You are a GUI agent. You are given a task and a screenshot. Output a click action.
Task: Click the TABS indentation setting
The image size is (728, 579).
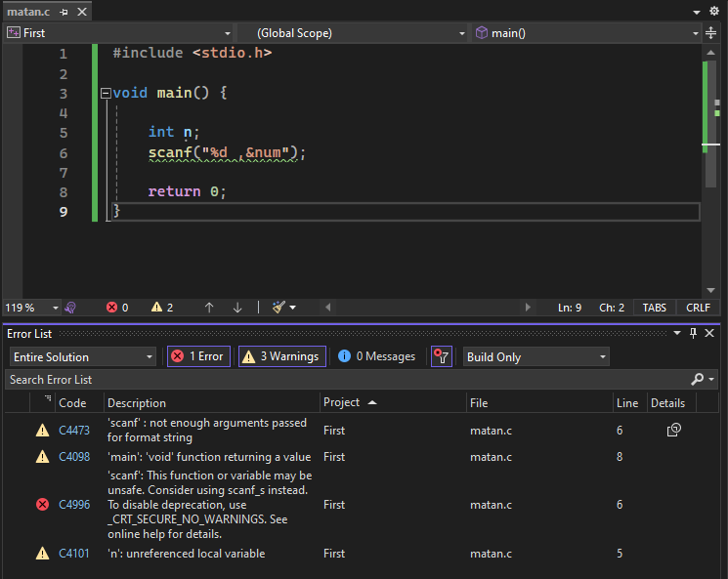pos(654,308)
